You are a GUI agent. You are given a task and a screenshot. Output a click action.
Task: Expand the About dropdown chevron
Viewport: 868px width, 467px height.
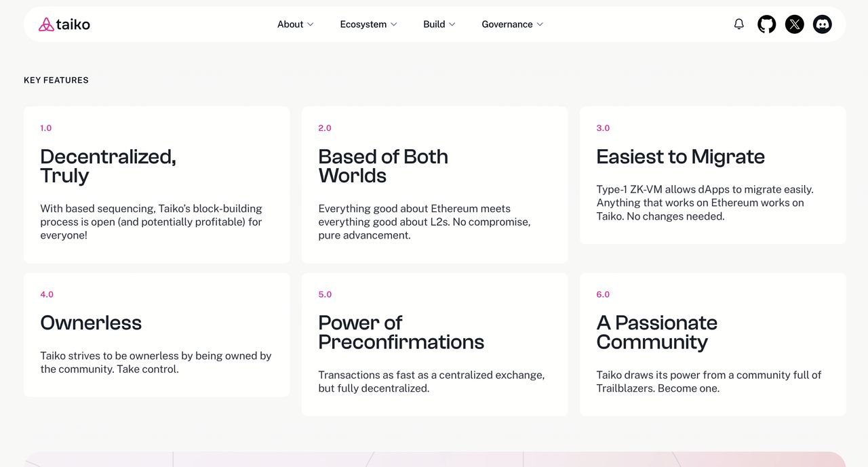(311, 24)
